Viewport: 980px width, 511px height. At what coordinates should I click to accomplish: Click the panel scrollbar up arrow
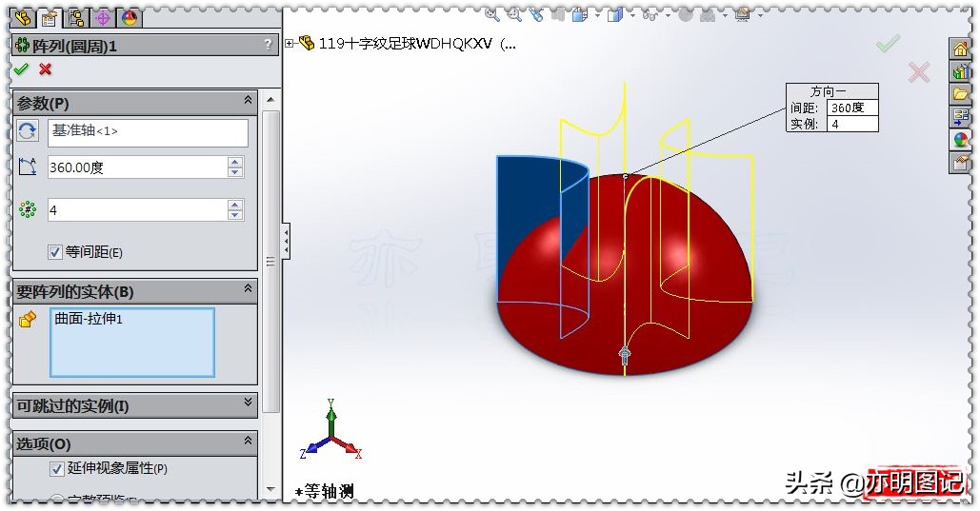(x=270, y=100)
